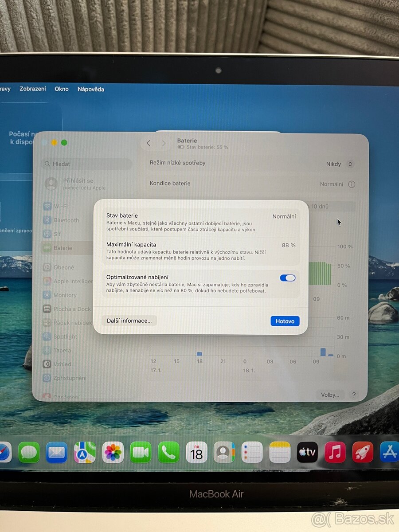Open the Nápověda menu
The height and width of the screenshot is (532, 399).
[x=90, y=89]
